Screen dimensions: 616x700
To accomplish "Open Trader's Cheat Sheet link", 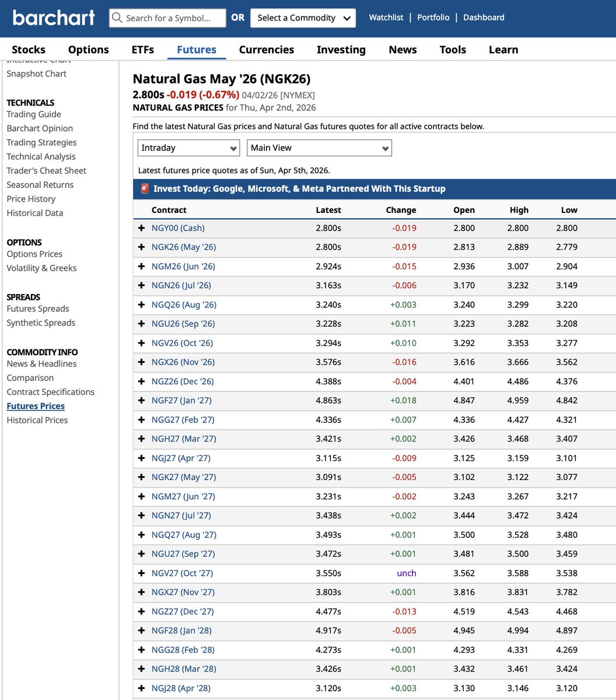I will coord(46,170).
